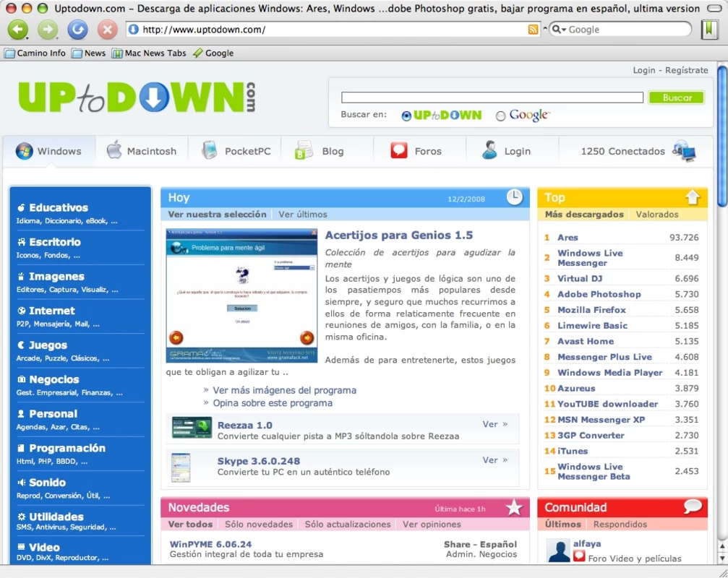
Task: Click the PocketPC device icon
Action: [x=210, y=150]
